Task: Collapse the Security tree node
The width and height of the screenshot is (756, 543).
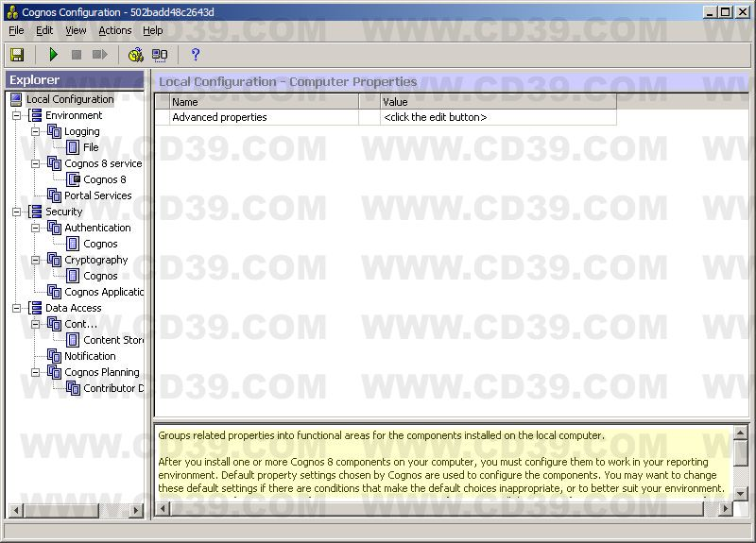Action: click(x=17, y=212)
